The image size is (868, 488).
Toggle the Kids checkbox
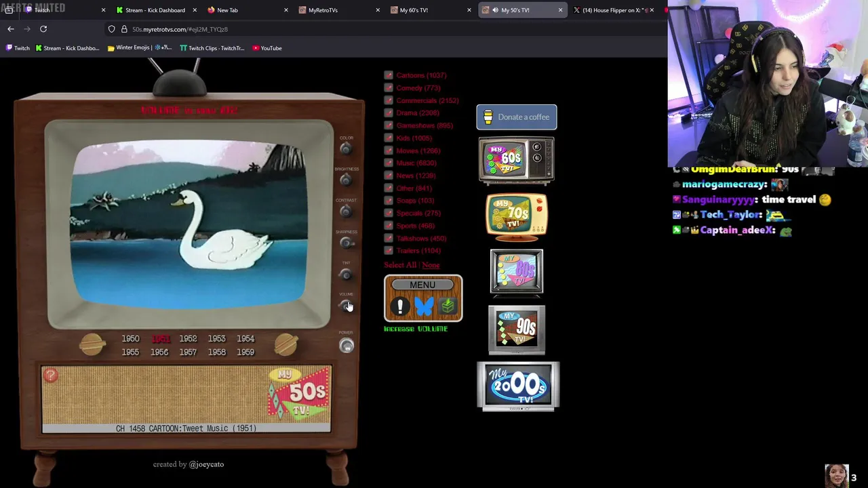[389, 138]
